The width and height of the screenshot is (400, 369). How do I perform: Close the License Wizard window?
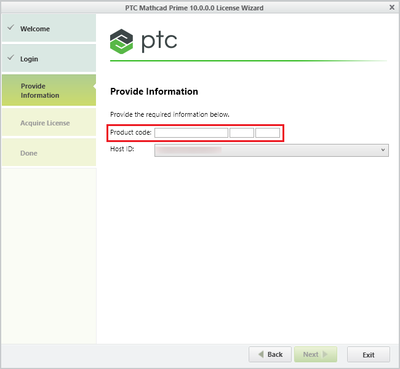[392, 7]
